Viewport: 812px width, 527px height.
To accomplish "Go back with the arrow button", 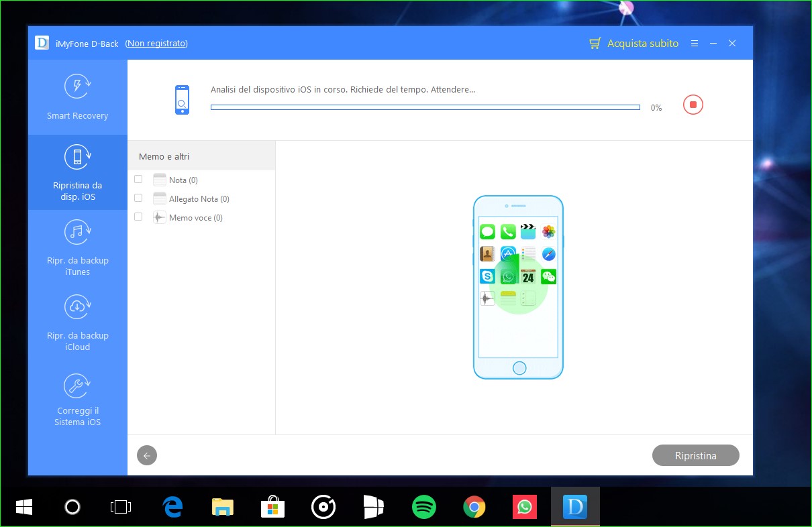I will [147, 456].
